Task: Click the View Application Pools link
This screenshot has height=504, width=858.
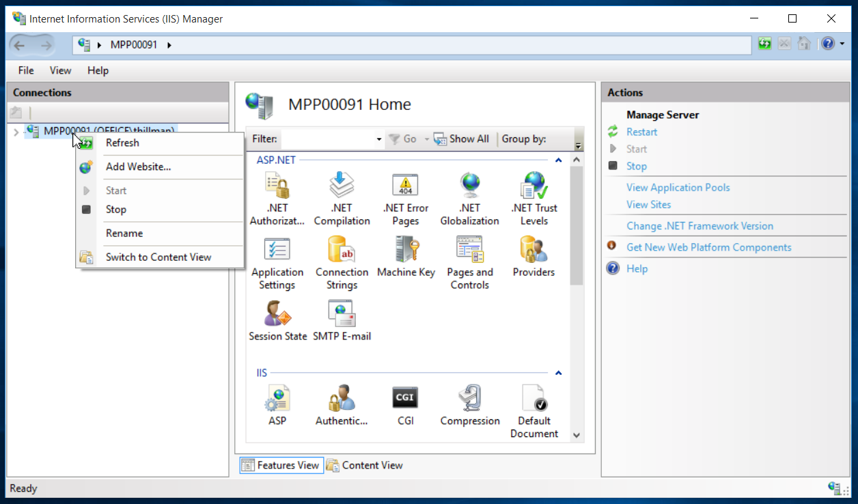Action: tap(678, 188)
